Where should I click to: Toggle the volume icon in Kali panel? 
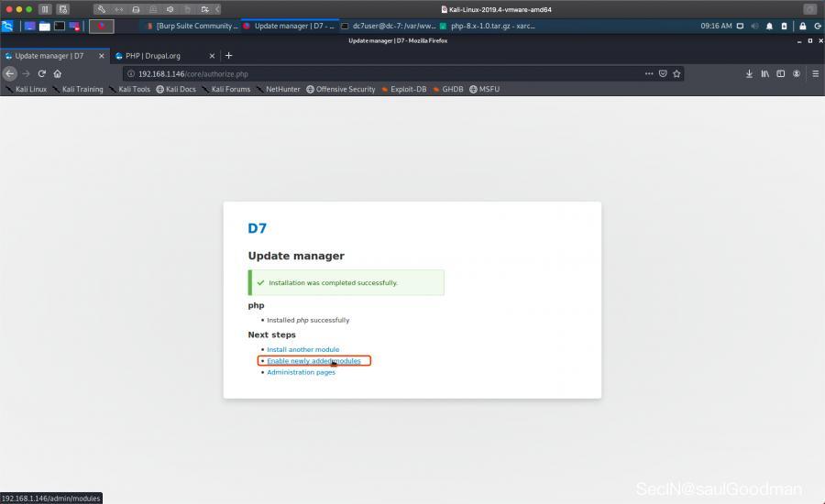(x=754, y=26)
